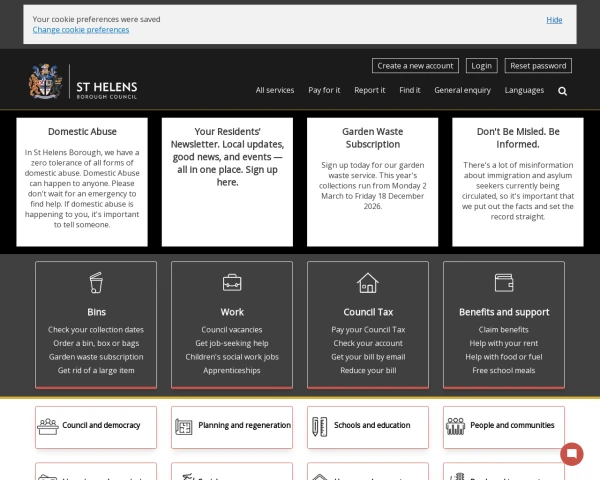Open Change cookie preferences link
600x480 pixels.
click(81, 30)
